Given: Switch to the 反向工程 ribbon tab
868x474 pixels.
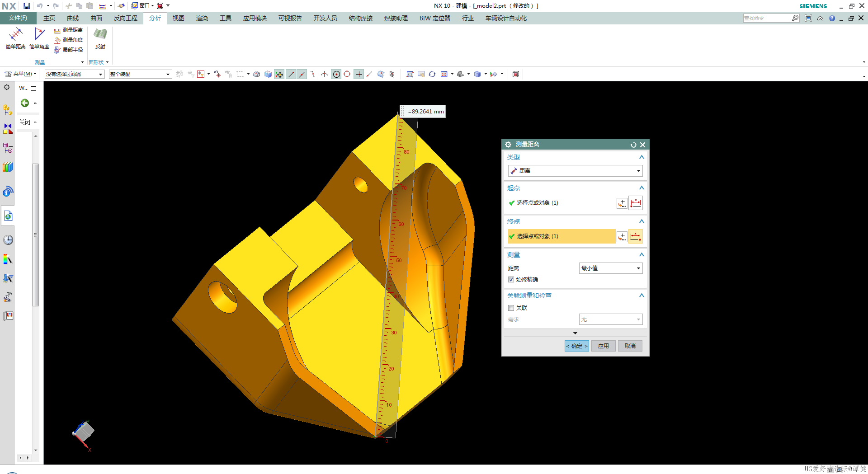Looking at the screenshot, I should [x=126, y=18].
